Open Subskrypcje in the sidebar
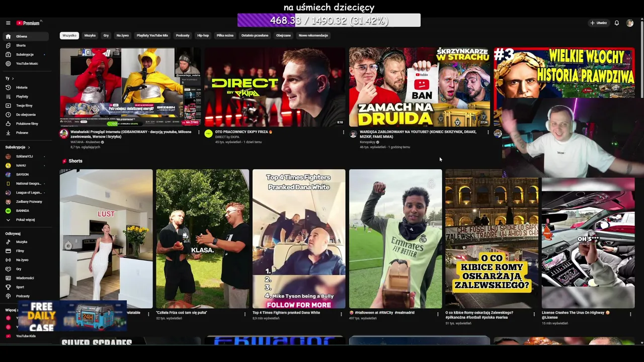 pos(25,54)
